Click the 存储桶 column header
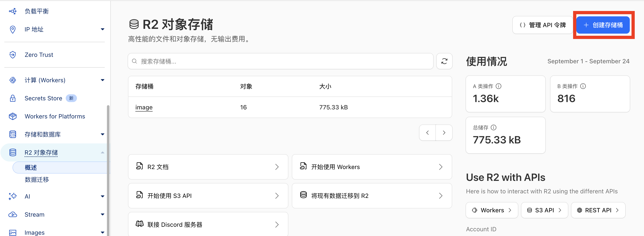The height and width of the screenshot is (236, 644). [144, 87]
